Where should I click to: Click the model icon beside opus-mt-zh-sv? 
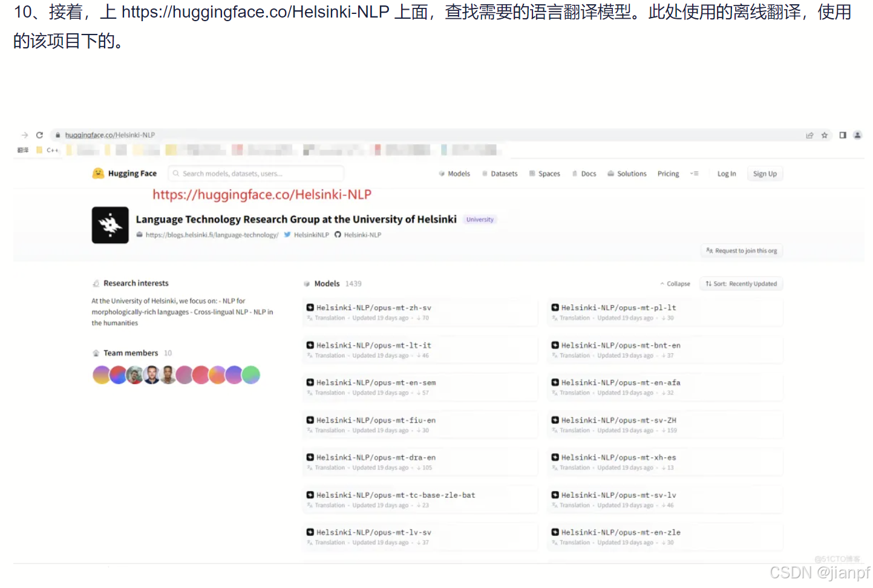[310, 308]
